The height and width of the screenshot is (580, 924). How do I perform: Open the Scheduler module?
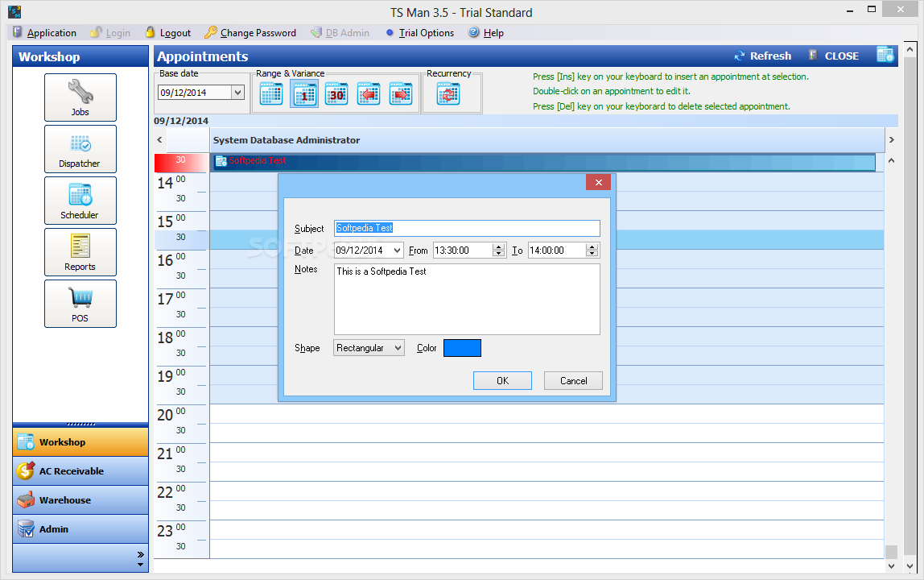80,201
